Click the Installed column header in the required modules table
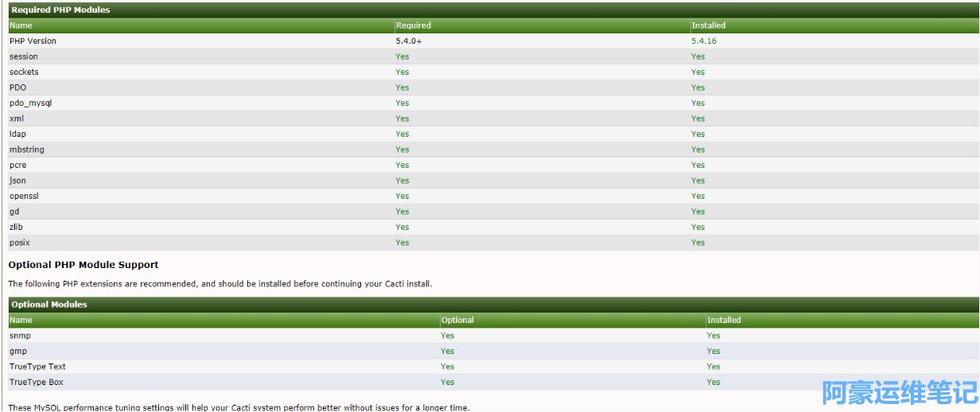This screenshot has width=980, height=412. coord(708,25)
